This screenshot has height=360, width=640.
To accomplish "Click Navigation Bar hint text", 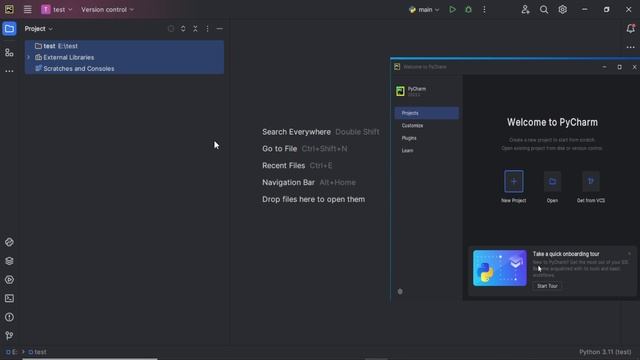I will tap(289, 182).
